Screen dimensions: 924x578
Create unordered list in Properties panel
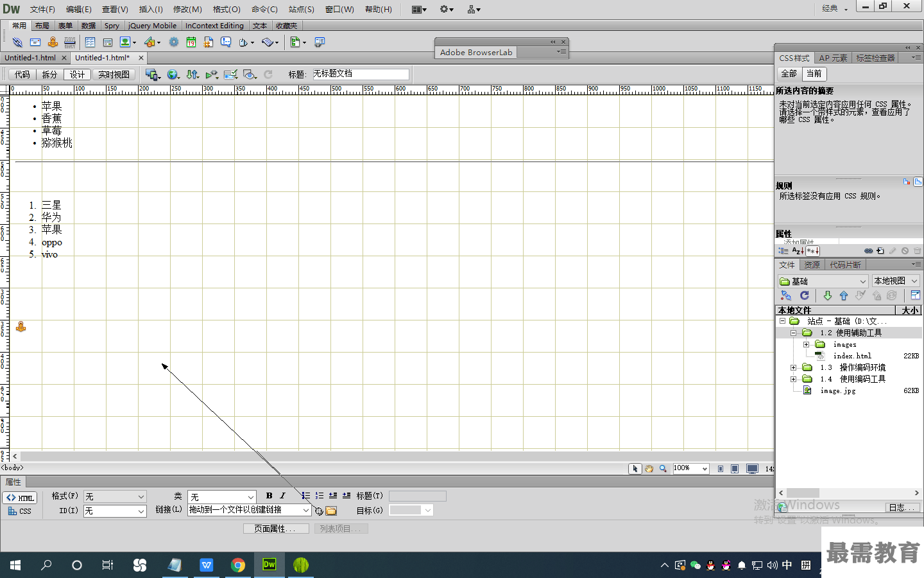pyautogui.click(x=306, y=496)
